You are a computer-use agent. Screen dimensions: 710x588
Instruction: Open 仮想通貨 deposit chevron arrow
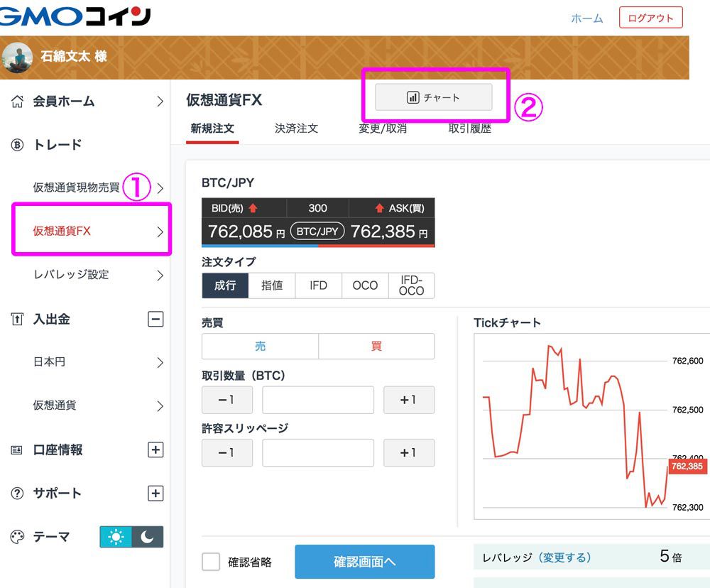(160, 405)
